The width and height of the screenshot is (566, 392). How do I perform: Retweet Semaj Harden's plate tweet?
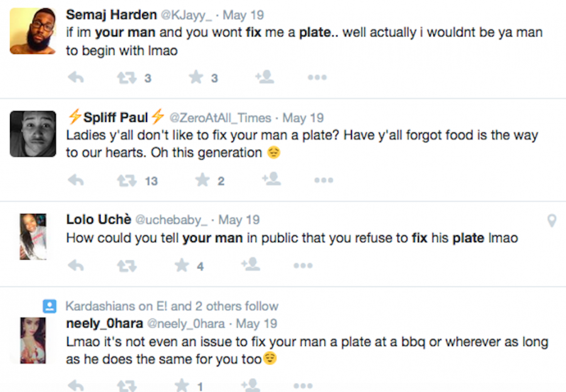126,78
